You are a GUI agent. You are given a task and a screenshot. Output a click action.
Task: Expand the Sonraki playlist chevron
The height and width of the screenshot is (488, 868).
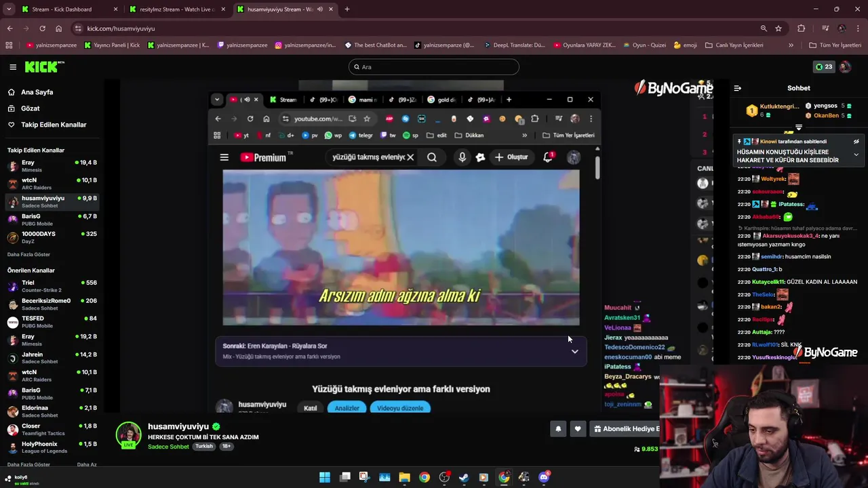coord(574,351)
